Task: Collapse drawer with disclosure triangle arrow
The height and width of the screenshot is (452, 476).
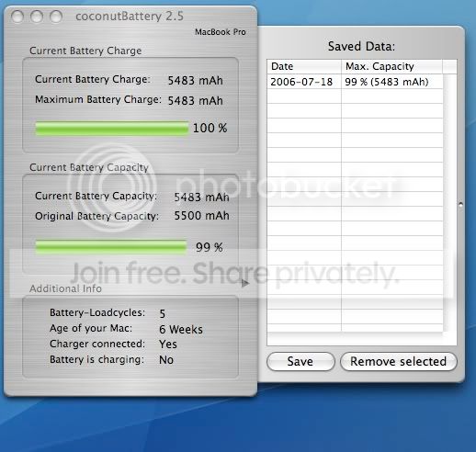Action: click(x=244, y=283)
